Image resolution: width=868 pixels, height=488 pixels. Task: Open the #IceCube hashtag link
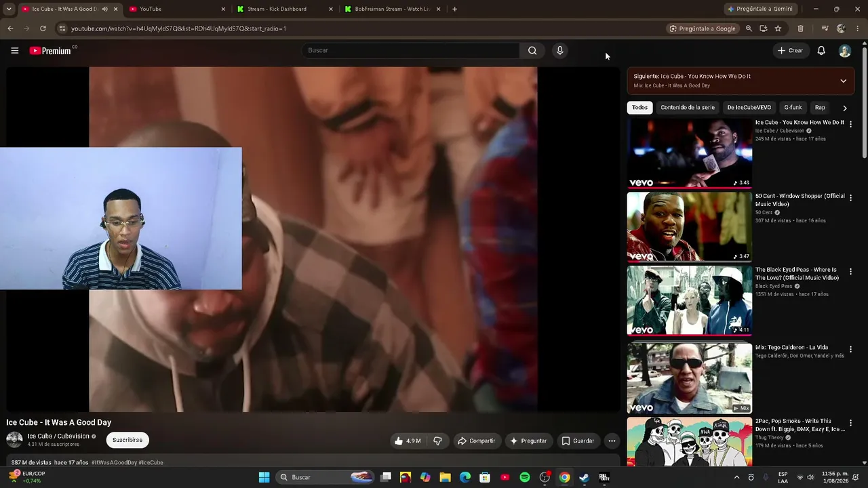[151, 462]
